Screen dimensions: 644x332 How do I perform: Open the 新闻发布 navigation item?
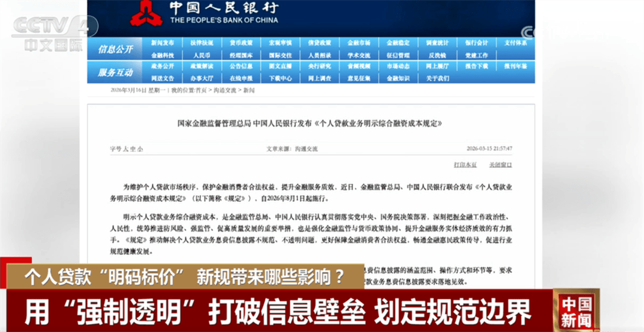pyautogui.click(x=162, y=43)
